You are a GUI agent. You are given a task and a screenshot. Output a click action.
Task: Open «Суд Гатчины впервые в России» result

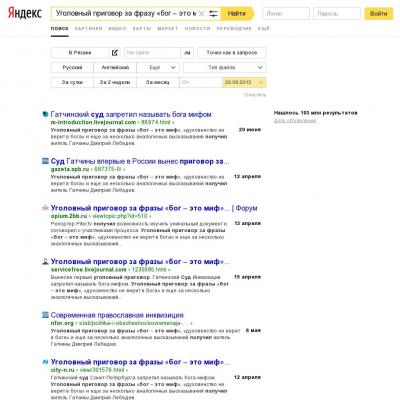(140, 161)
